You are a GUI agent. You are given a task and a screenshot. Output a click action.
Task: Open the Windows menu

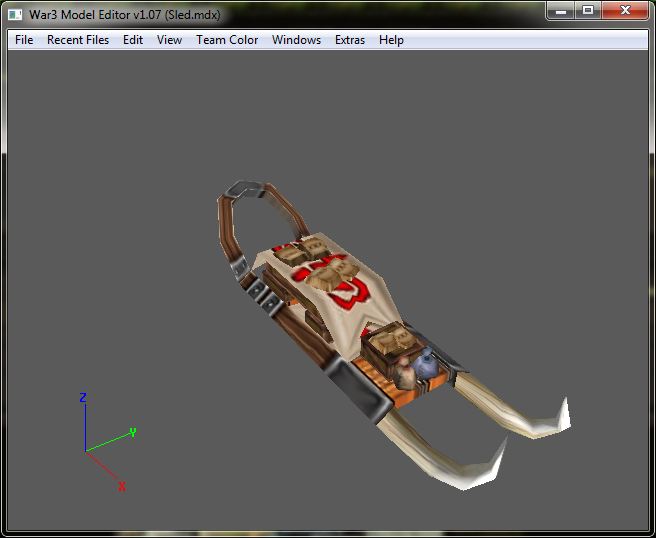[296, 40]
